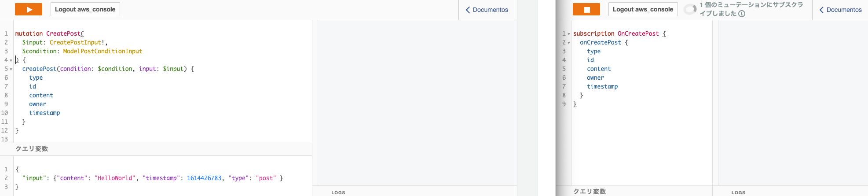This screenshot has width=868, height=196.
Task: Collapse subscription OnCreatePost fold at line 1
Action: pos(569,34)
